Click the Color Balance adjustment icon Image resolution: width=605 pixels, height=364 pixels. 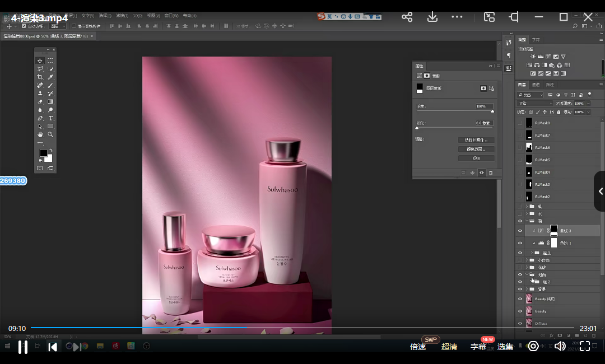537,65
